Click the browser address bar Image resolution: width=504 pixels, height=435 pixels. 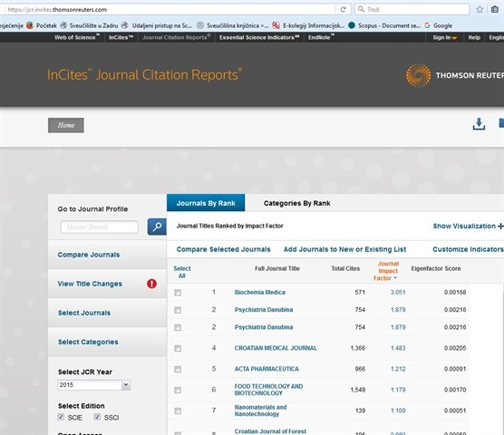[170, 9]
